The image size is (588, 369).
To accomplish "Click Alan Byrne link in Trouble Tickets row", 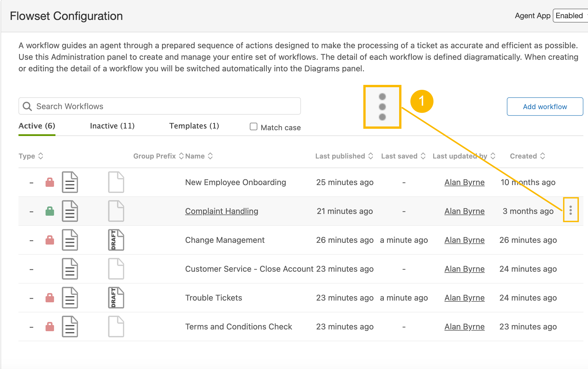I will tap(464, 298).
